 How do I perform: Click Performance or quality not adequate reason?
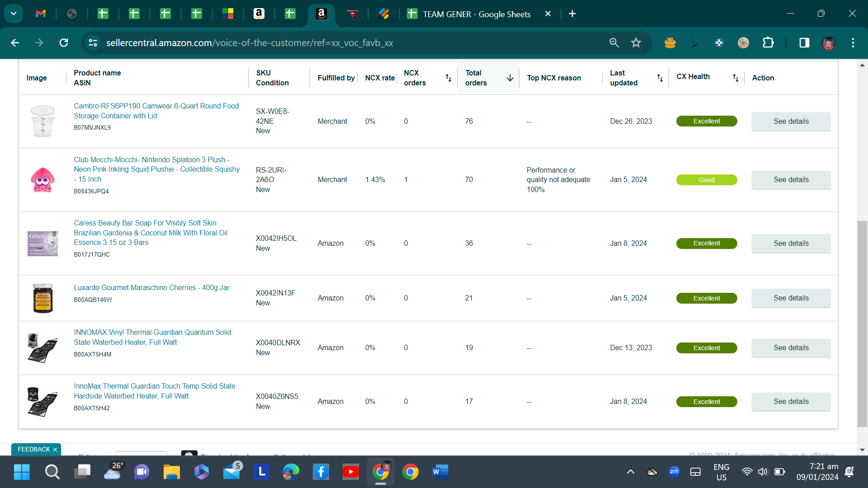click(x=558, y=180)
